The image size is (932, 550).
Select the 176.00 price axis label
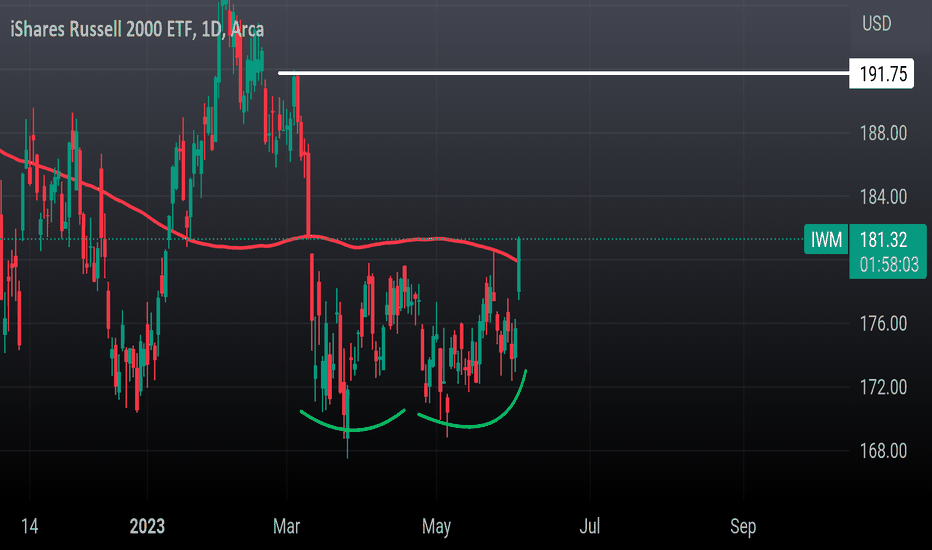click(883, 324)
